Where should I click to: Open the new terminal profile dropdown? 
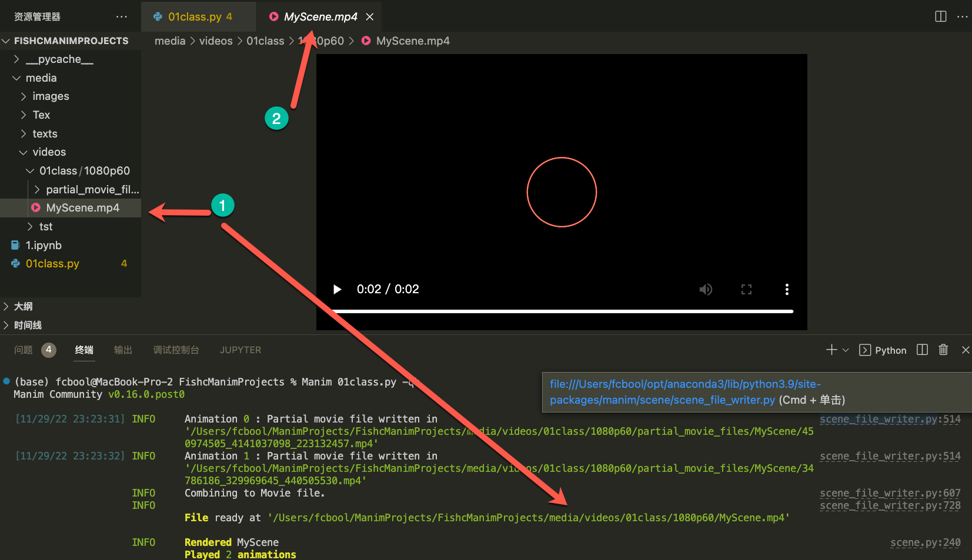(846, 350)
